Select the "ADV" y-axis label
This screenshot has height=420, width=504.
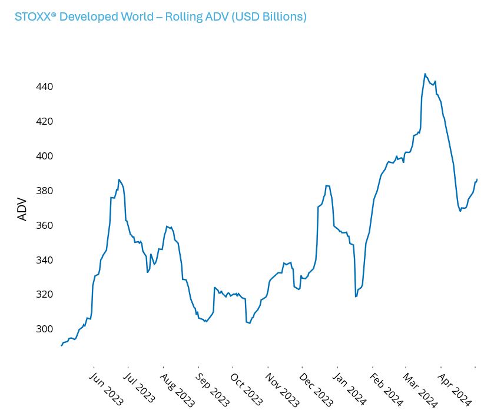pos(22,209)
